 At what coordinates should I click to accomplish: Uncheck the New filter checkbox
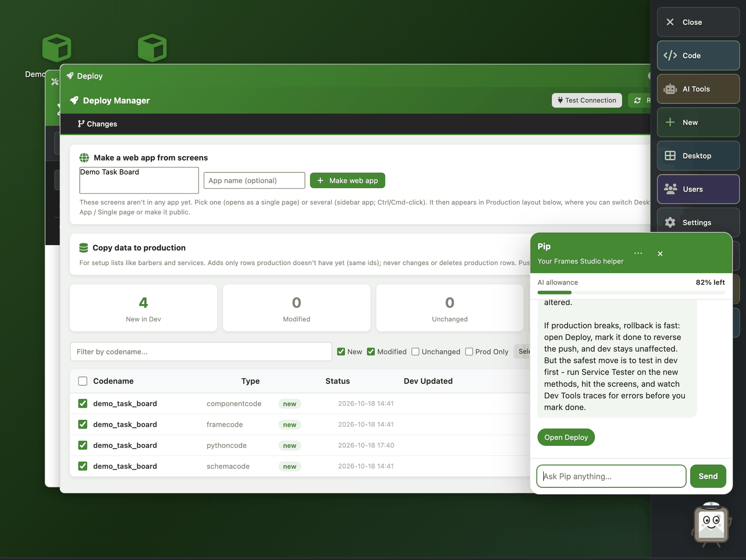pos(341,352)
